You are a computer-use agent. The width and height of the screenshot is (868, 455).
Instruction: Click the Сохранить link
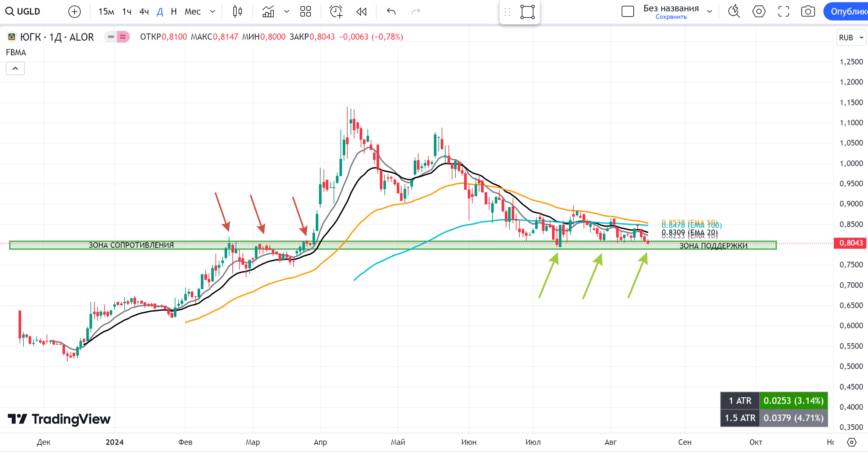pos(670,17)
